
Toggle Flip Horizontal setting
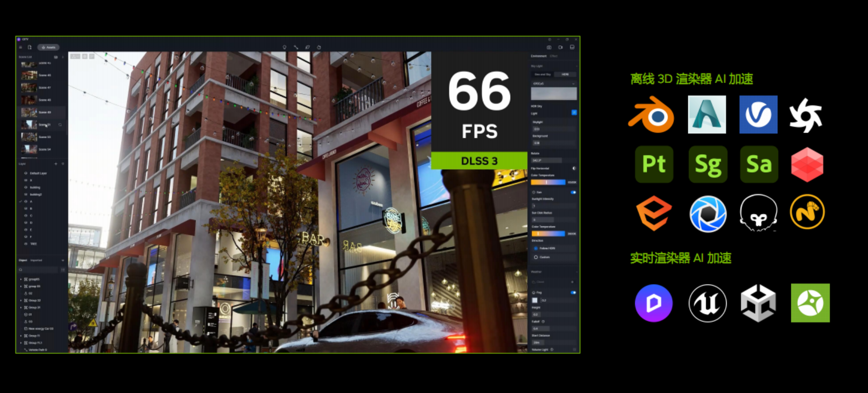(x=574, y=168)
